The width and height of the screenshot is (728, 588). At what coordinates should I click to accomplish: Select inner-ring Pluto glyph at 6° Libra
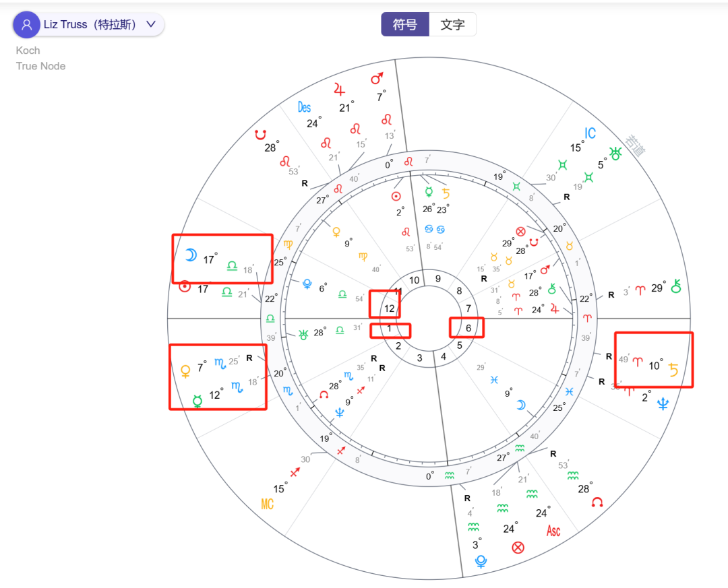coord(307,284)
